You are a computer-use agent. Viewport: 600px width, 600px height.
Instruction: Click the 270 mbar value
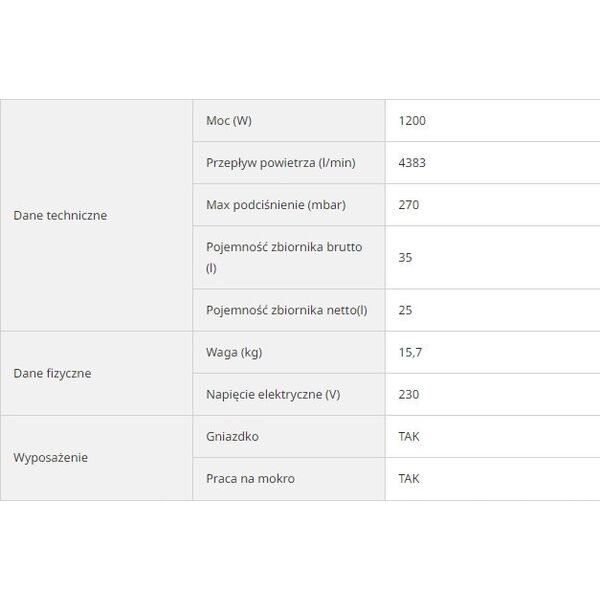409,205
